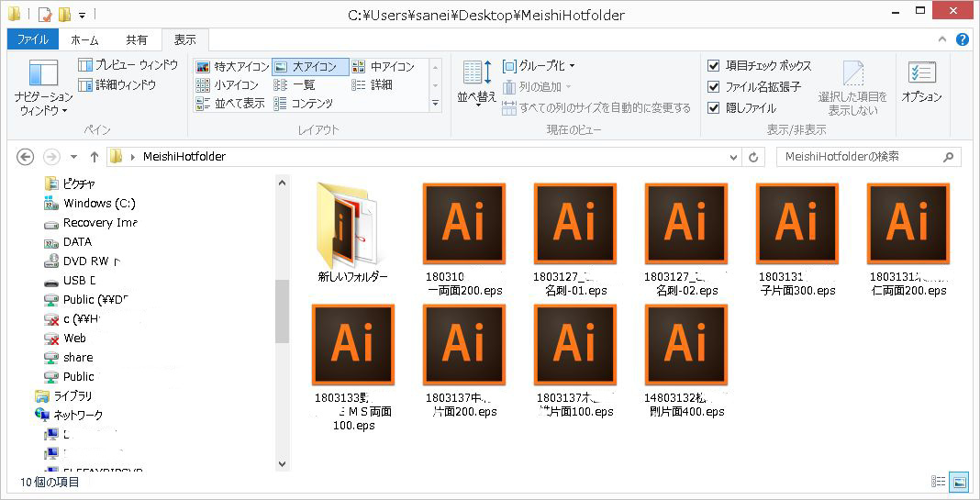The image size is (980, 500).
Task: Open the address bar history dropdown
Action: [734, 157]
